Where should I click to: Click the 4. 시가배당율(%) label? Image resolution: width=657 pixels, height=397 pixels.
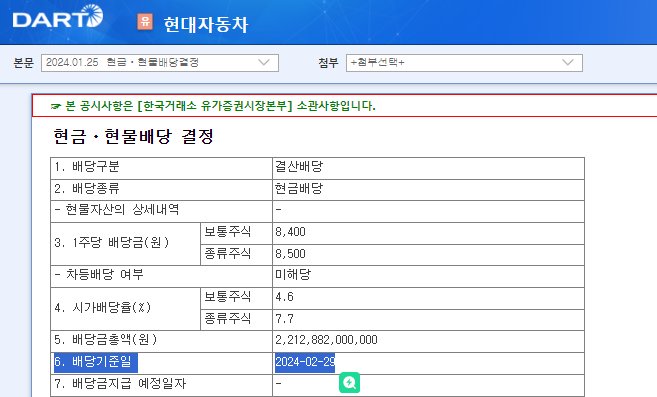103,308
